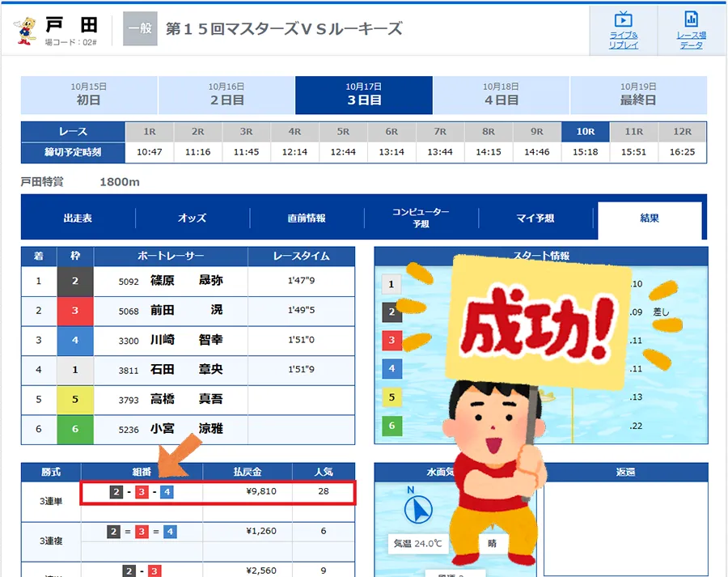Viewport: 728px width, 577px height.
Task: Open the 出走表 entry list tab
Action: [x=78, y=218]
